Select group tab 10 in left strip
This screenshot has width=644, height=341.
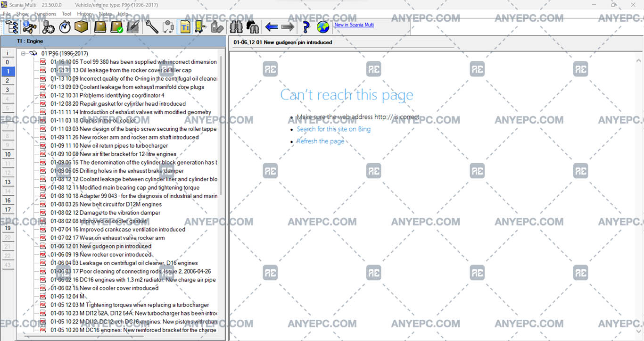8,155
